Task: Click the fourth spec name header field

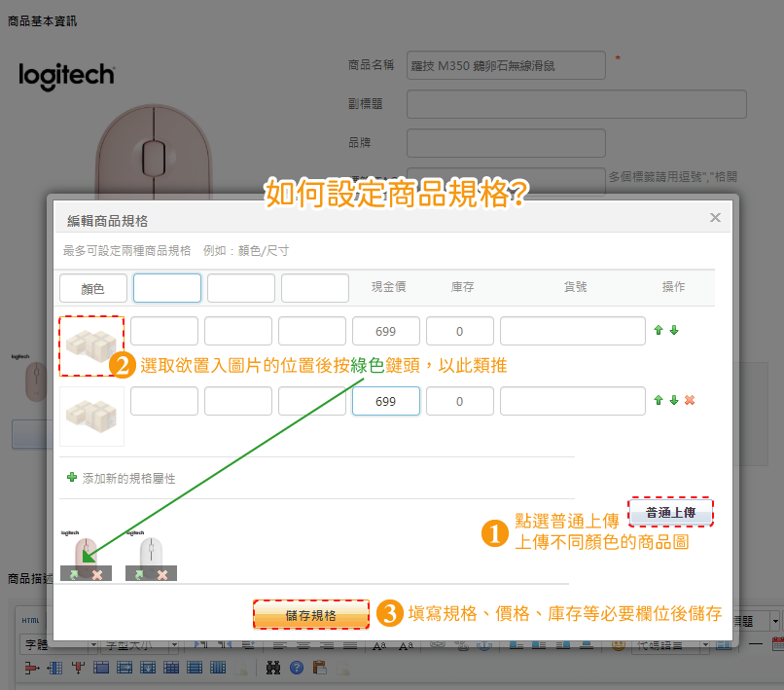Action: coord(315,288)
